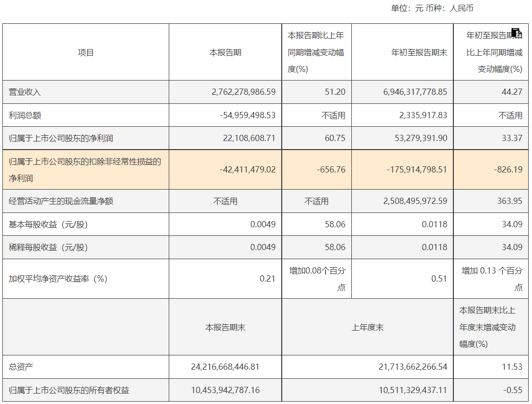
Task: Select the 年初至报告期末 header cell
Action: click(x=402, y=52)
